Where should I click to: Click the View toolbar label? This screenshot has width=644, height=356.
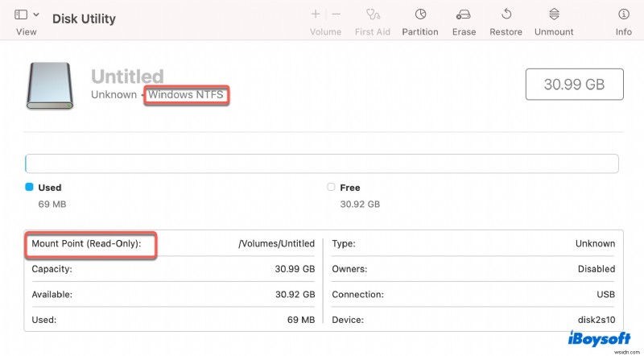pyautogui.click(x=27, y=31)
